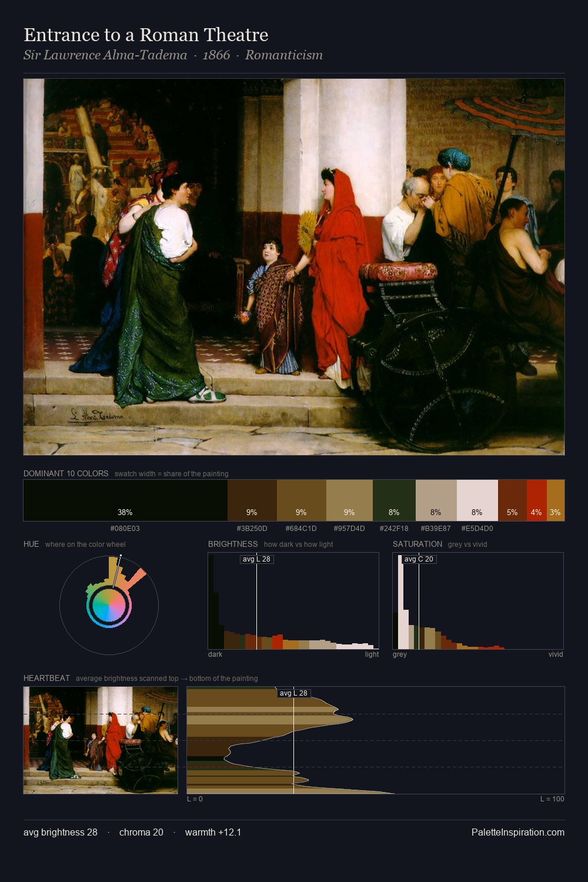Select the 9% dark brown swatch #3B250D
Screen dimensions: 588x882
tap(252, 500)
